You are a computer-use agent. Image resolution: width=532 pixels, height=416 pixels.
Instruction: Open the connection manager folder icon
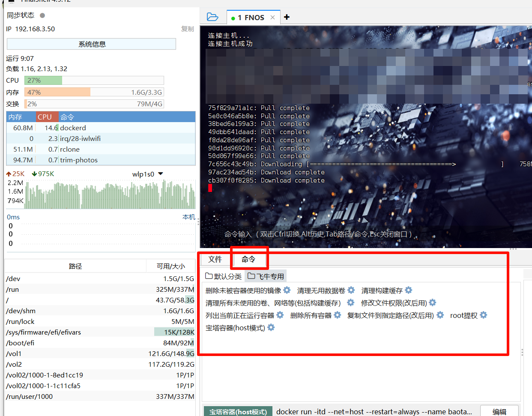(x=212, y=17)
